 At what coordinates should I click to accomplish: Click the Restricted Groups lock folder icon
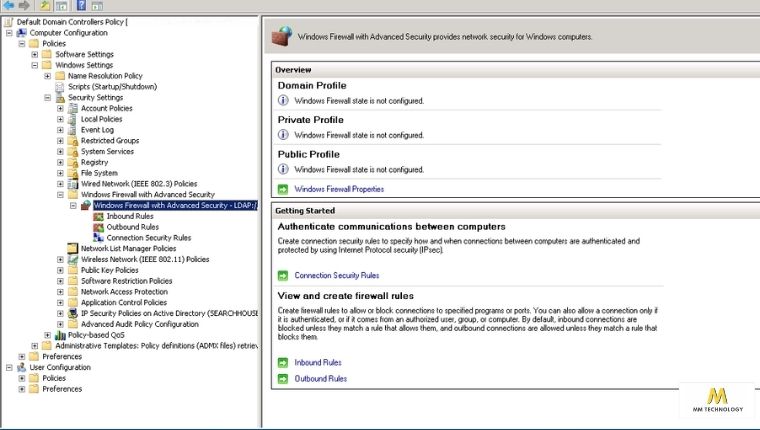click(73, 141)
